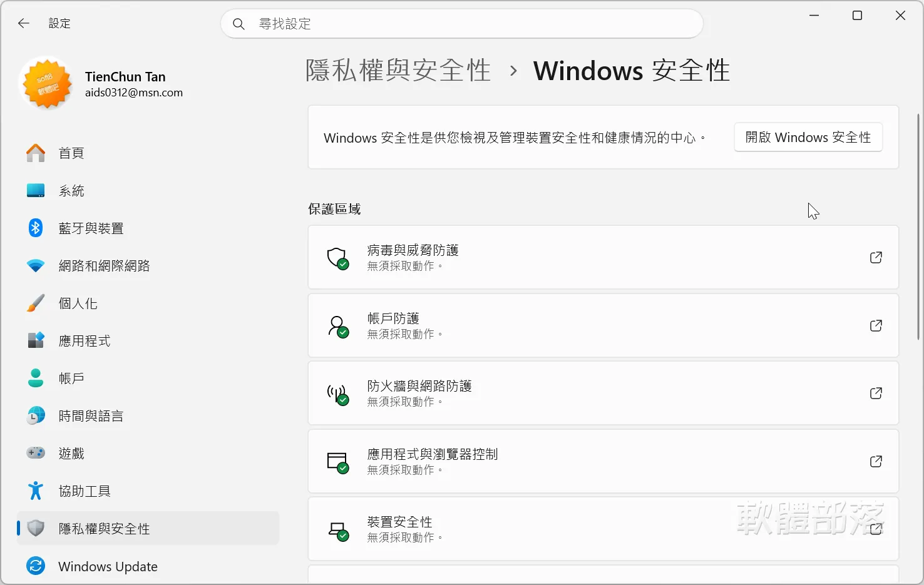Click the Windows Update sync icon
This screenshot has width=924, height=585.
tap(36, 566)
